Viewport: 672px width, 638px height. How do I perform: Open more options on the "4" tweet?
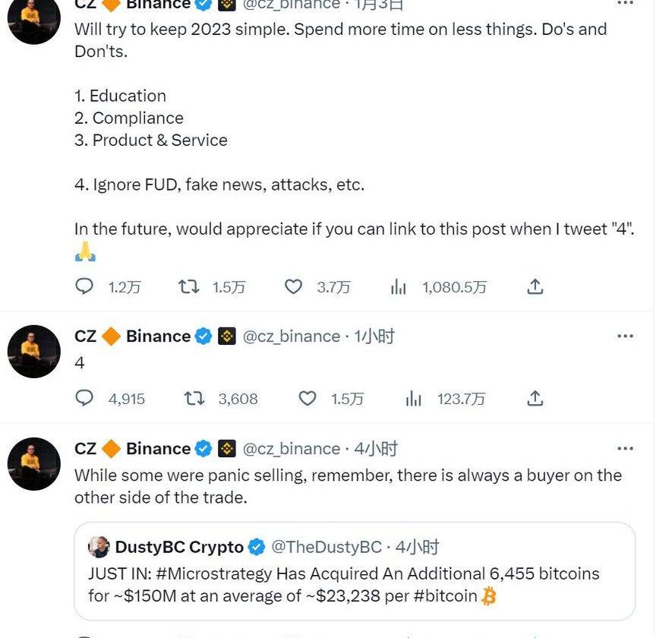(625, 336)
